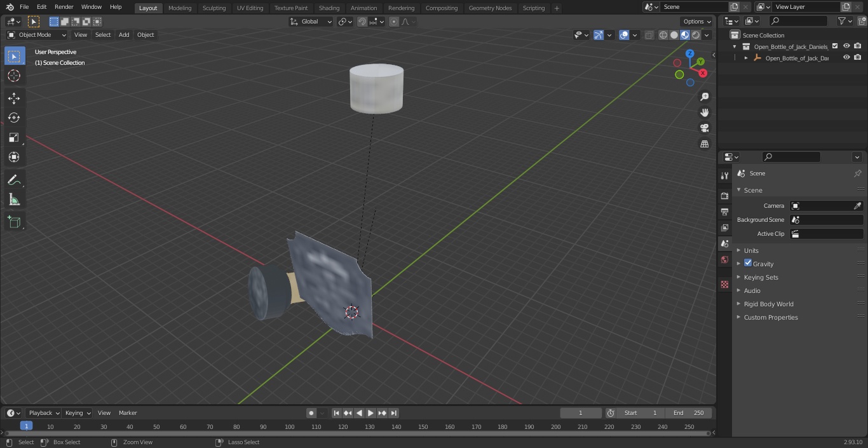Activate the Move tool
The width and height of the screenshot is (868, 448).
(14, 98)
